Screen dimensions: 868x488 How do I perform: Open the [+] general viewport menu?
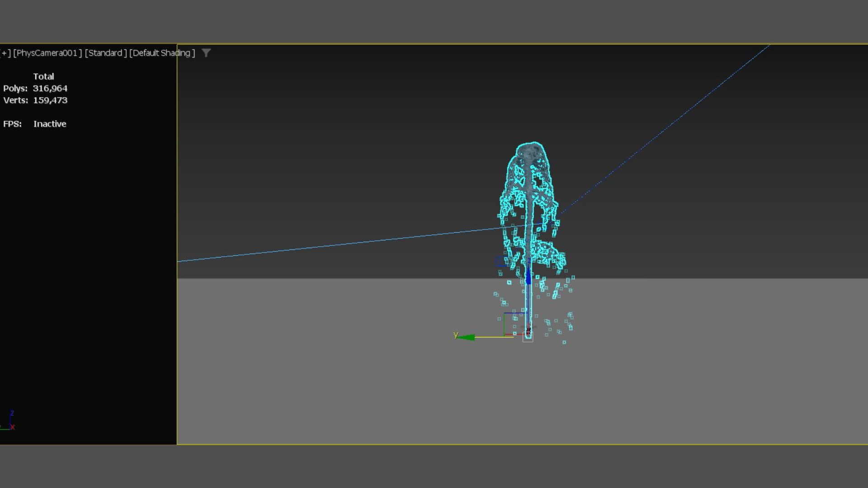(5, 53)
